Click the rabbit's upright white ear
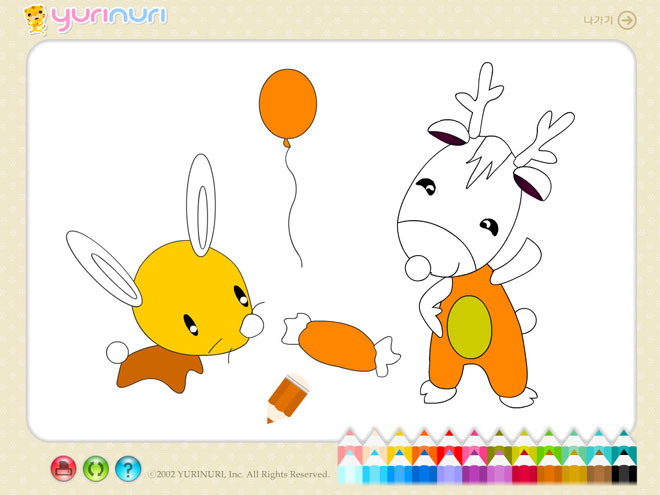The height and width of the screenshot is (495, 660). [x=202, y=199]
